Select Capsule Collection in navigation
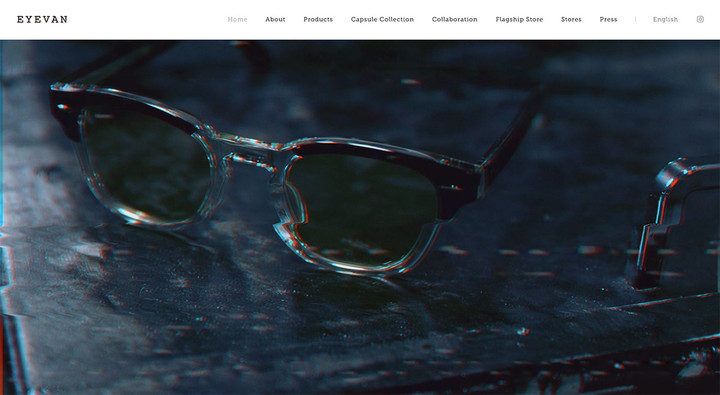 click(x=382, y=19)
